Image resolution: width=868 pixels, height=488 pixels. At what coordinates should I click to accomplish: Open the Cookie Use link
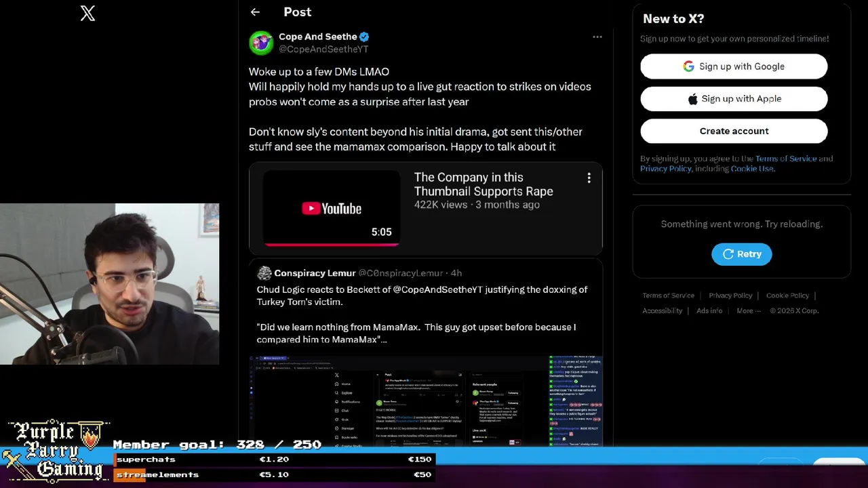[752, 169]
